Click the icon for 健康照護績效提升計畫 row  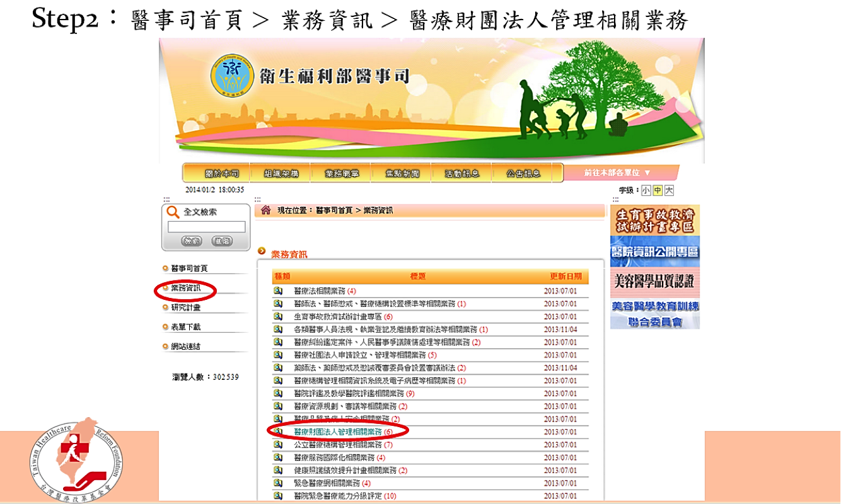(278, 470)
